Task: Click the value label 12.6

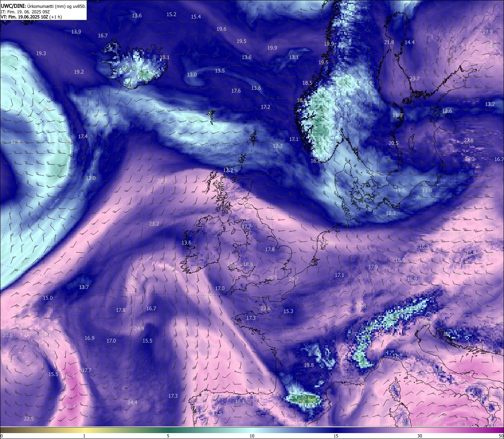Action: [x=447, y=111]
